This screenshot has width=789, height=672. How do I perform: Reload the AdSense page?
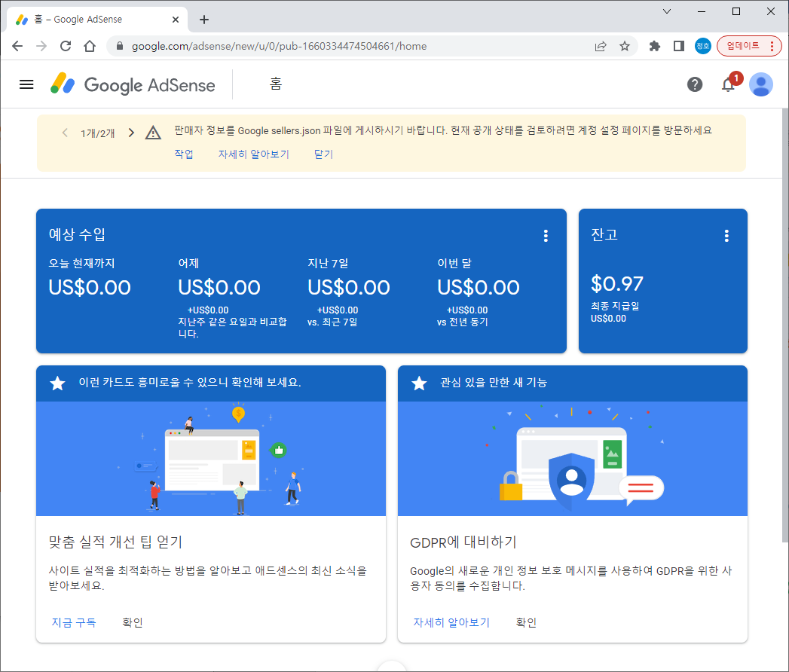[66, 46]
